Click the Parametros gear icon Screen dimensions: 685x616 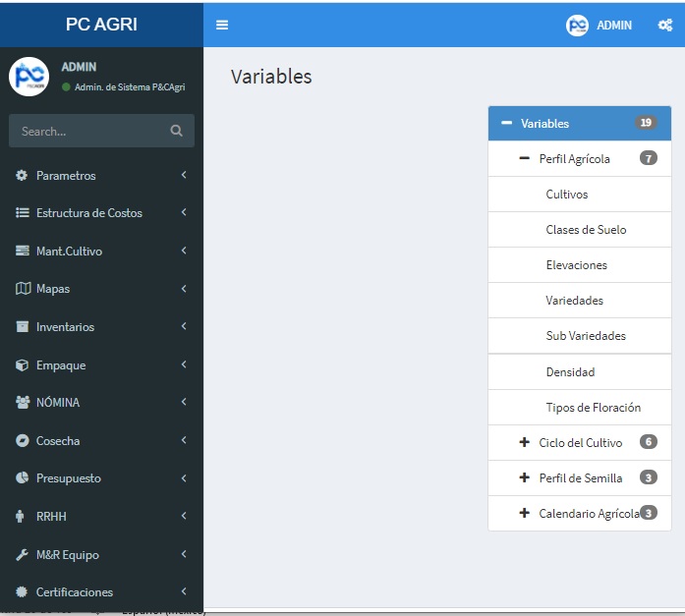(23, 176)
